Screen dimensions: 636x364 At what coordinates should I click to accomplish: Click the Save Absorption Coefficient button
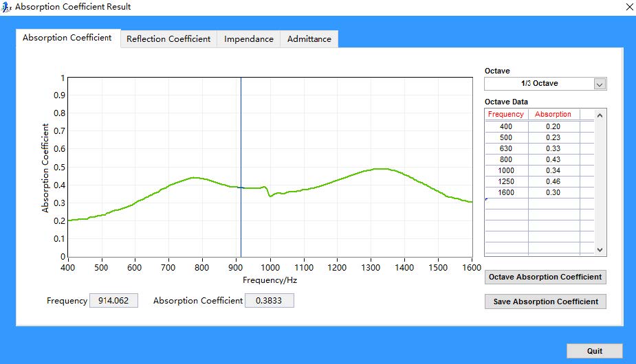[545, 302]
